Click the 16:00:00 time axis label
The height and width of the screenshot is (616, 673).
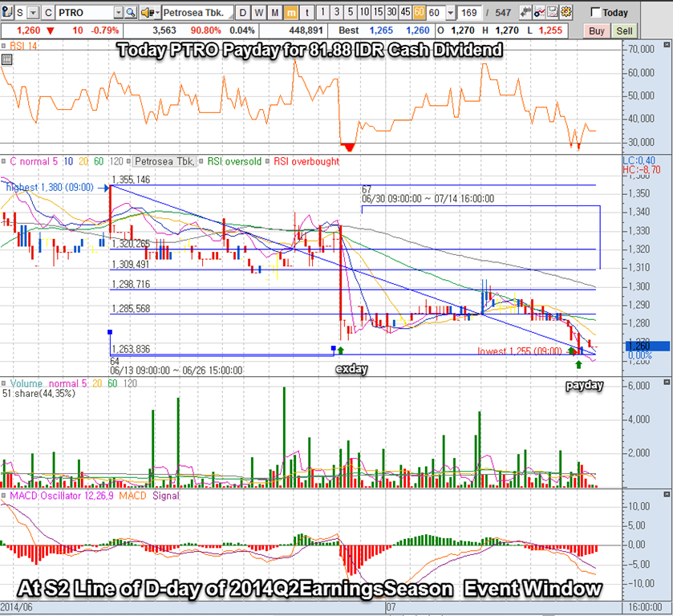pos(645,607)
